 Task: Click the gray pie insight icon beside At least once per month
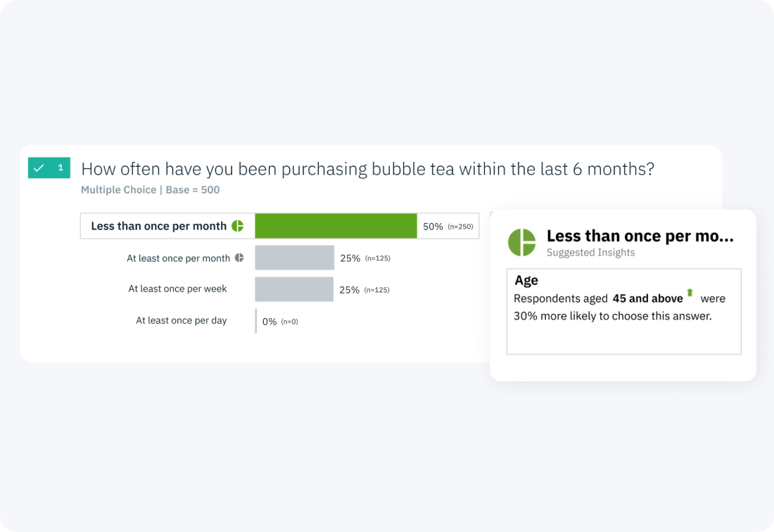point(239,258)
